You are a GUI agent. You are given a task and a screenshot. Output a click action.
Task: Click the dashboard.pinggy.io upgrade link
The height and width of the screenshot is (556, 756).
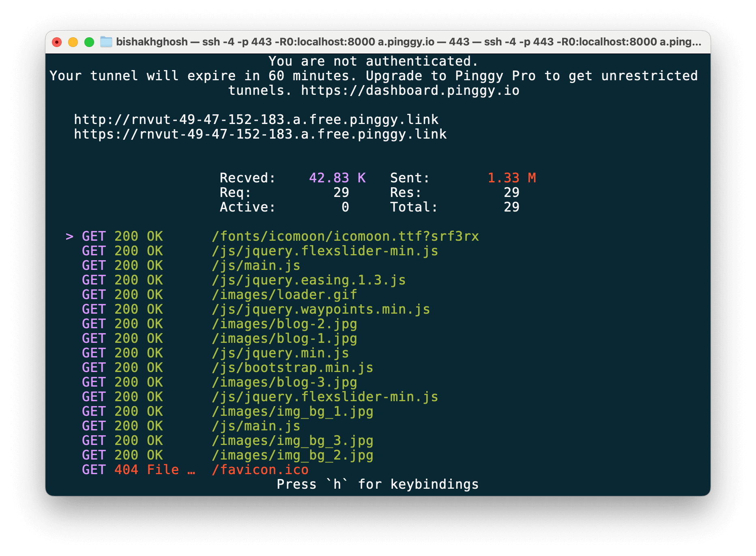(410, 90)
